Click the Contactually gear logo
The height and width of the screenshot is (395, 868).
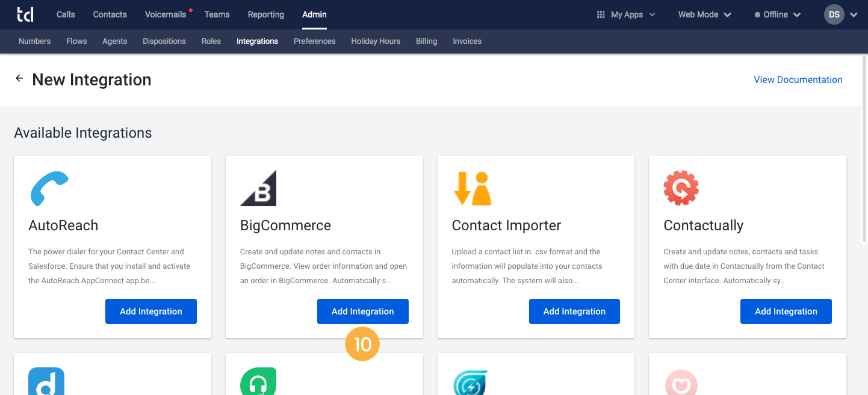(x=681, y=188)
